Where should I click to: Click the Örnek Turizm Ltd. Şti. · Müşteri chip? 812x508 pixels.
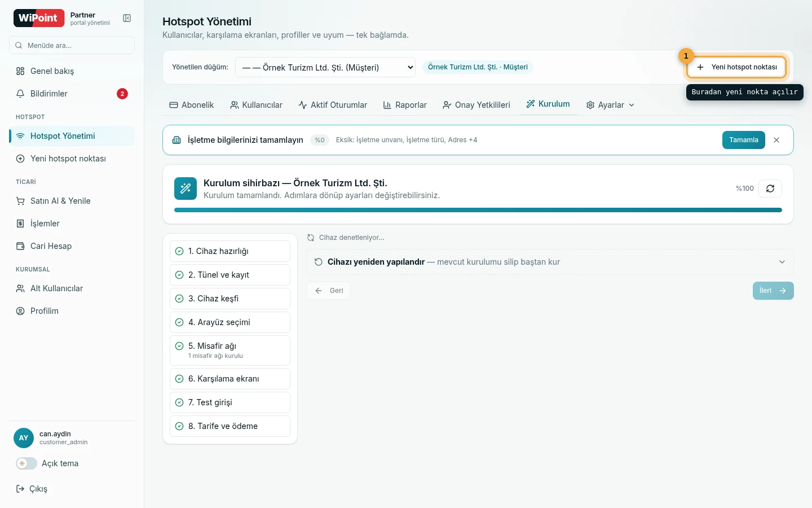tap(478, 67)
